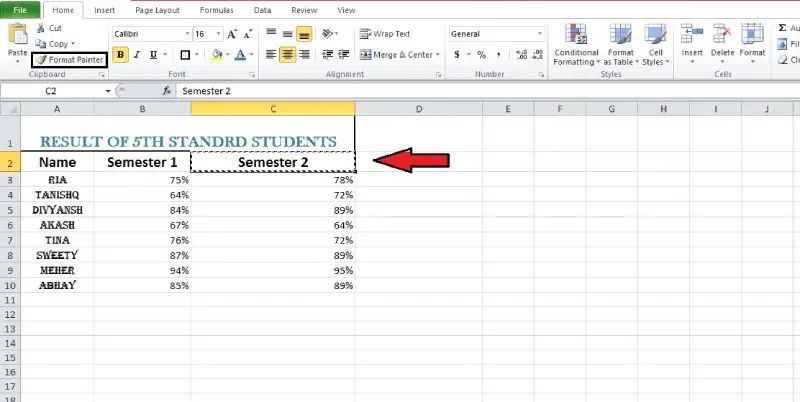This screenshot has width=800, height=402.
Task: Toggle Bold formatting
Action: (x=120, y=55)
